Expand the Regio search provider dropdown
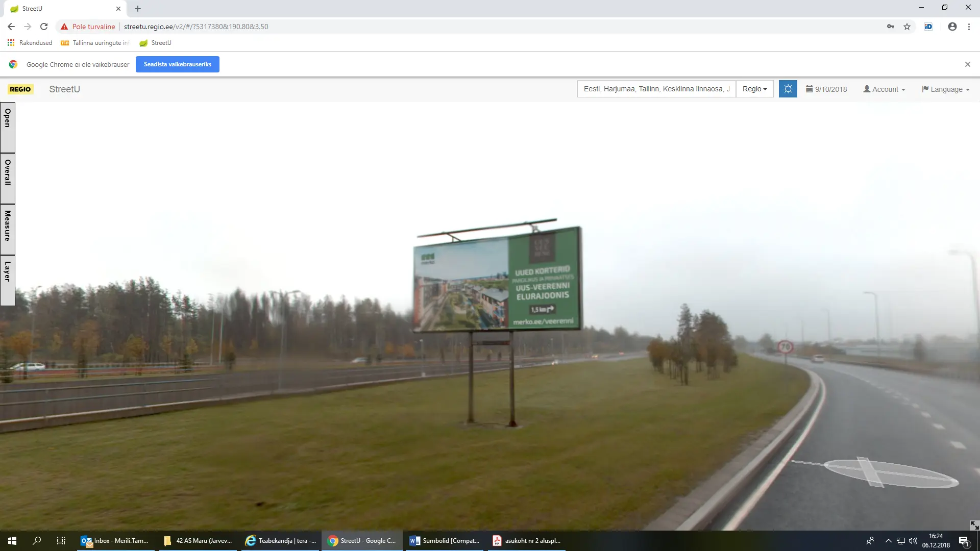 pyautogui.click(x=754, y=89)
